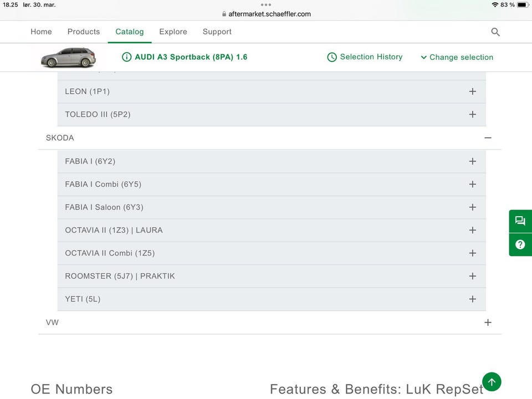Open the chat bubbles side button
The width and height of the screenshot is (532, 399).
coord(520,221)
